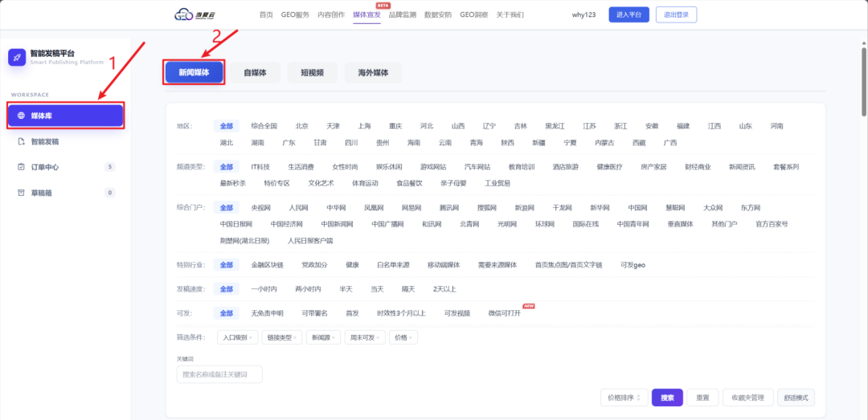Screen dimensions: 868x420
Task: Open 草稿箱 in the sidebar
Action: [66, 193]
